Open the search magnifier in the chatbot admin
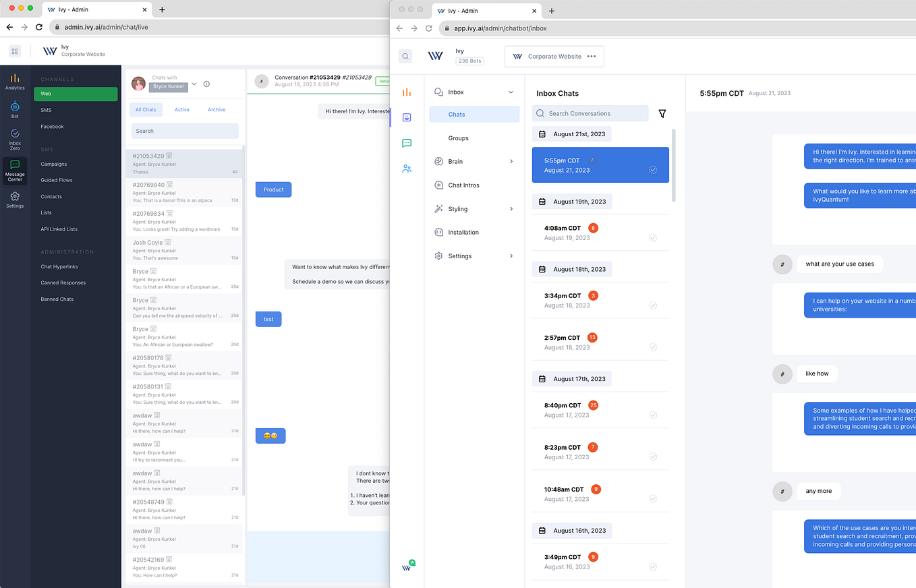This screenshot has height=588, width=916. click(405, 56)
